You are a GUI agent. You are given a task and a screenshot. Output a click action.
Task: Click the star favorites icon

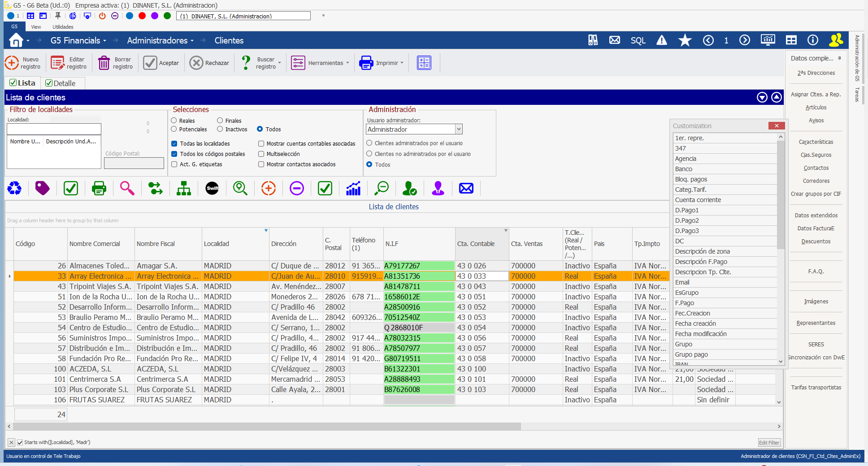(685, 40)
